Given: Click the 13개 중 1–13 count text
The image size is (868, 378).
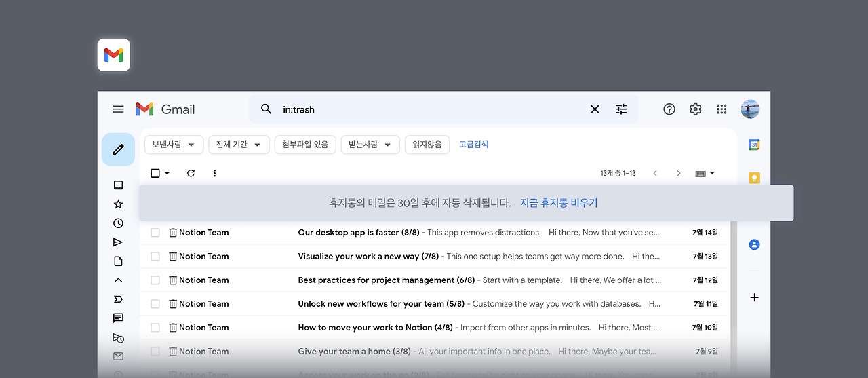Looking at the screenshot, I should click(x=618, y=173).
